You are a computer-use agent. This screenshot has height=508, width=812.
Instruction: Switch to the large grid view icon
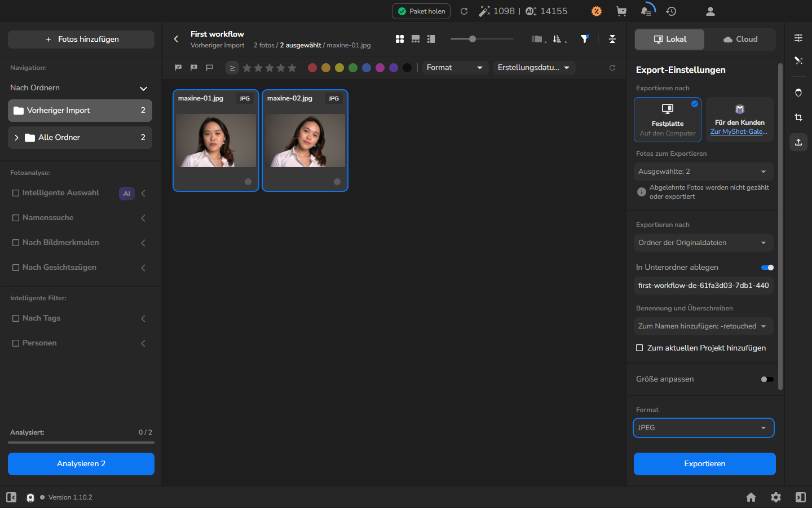(400, 39)
